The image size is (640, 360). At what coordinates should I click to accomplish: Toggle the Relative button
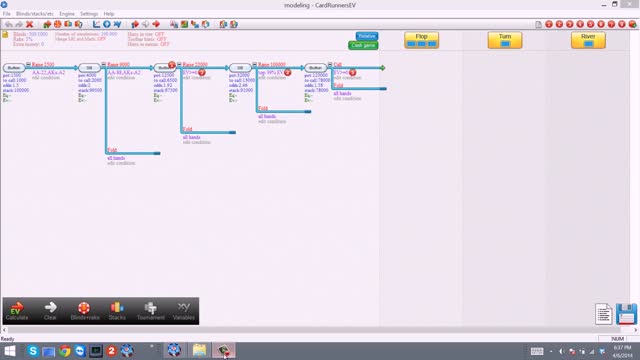pyautogui.click(x=367, y=36)
